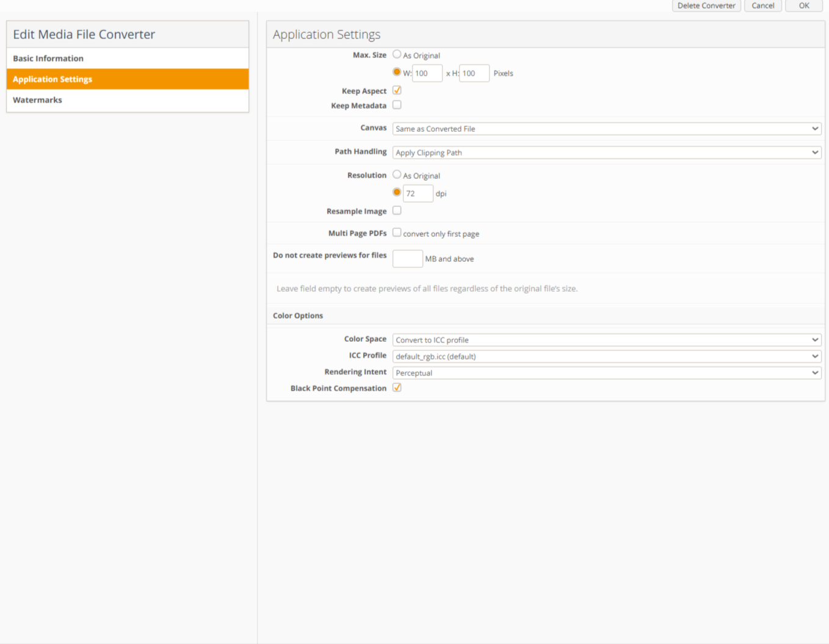
Task: Click the Color Options section header
Action: click(x=298, y=316)
